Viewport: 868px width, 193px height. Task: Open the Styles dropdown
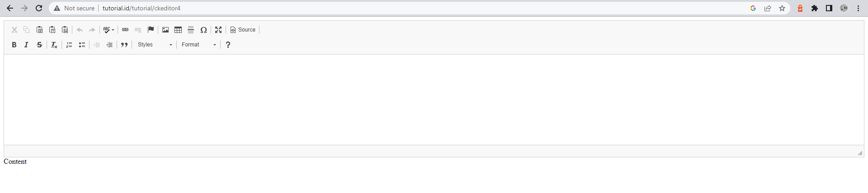(x=155, y=45)
